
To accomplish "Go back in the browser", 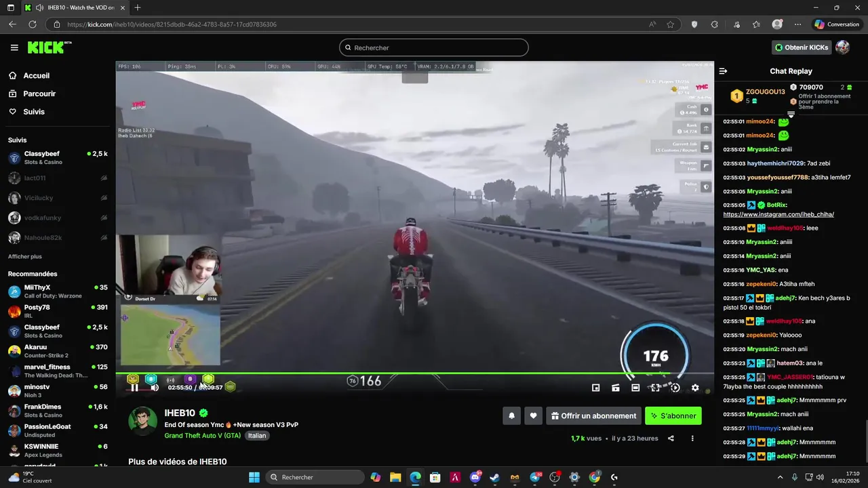I will 12,24.
